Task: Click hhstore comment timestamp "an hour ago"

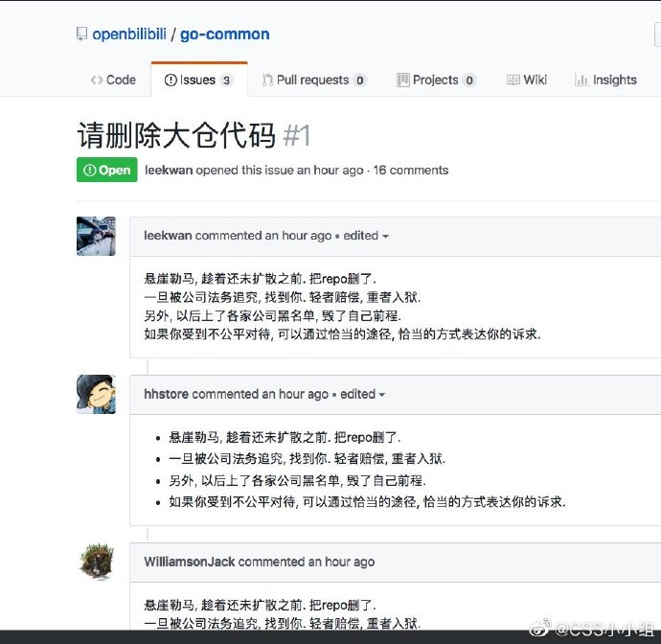Action: click(x=295, y=394)
